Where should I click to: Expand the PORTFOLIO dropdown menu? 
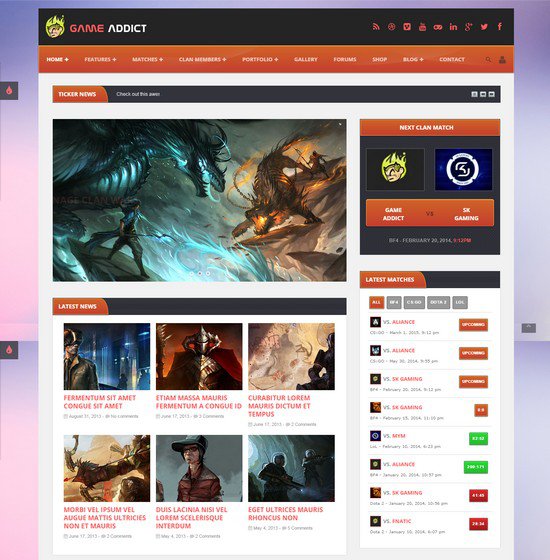pos(260,59)
